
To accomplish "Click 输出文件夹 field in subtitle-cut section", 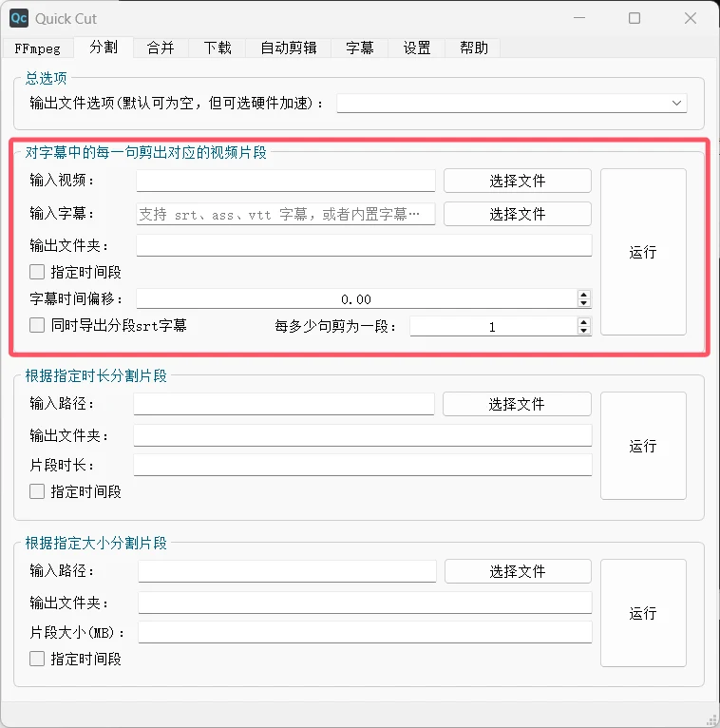I will (x=364, y=245).
